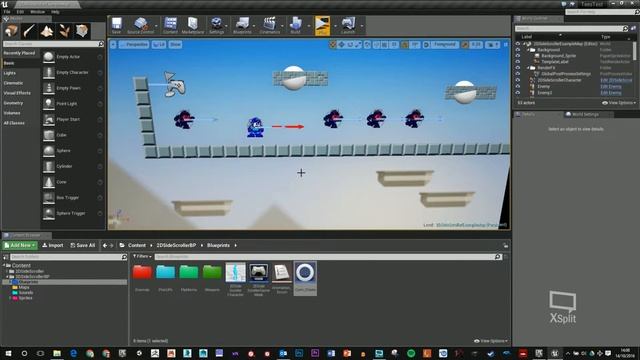Select Foliage mode plant icon
The height and width of the screenshot is (360, 640).
(64, 31)
